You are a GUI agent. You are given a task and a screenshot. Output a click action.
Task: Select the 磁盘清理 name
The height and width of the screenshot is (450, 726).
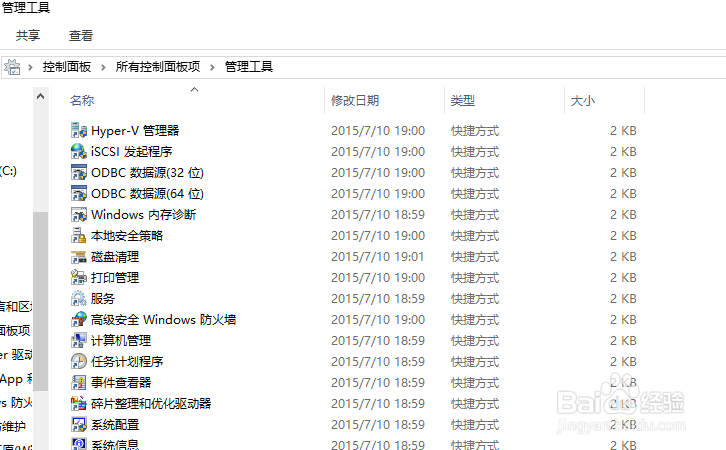[x=115, y=256]
